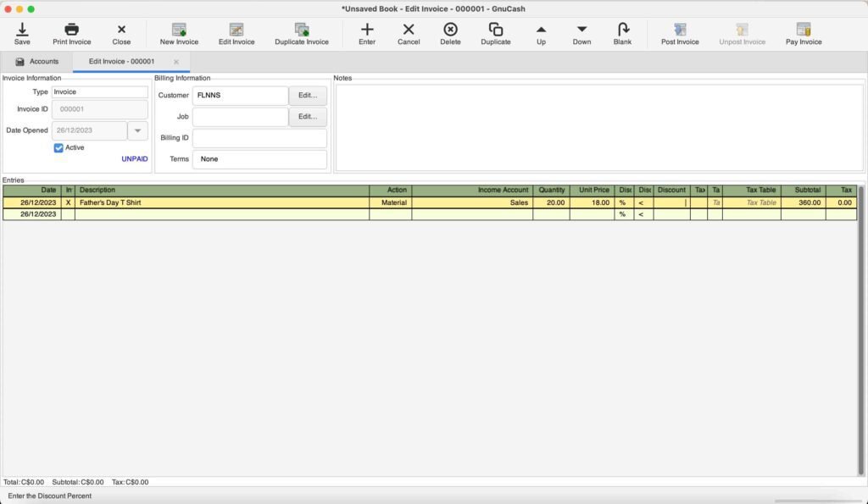The width and height of the screenshot is (868, 504).
Task: Uncheck the Active checkbox
Action: (58, 147)
